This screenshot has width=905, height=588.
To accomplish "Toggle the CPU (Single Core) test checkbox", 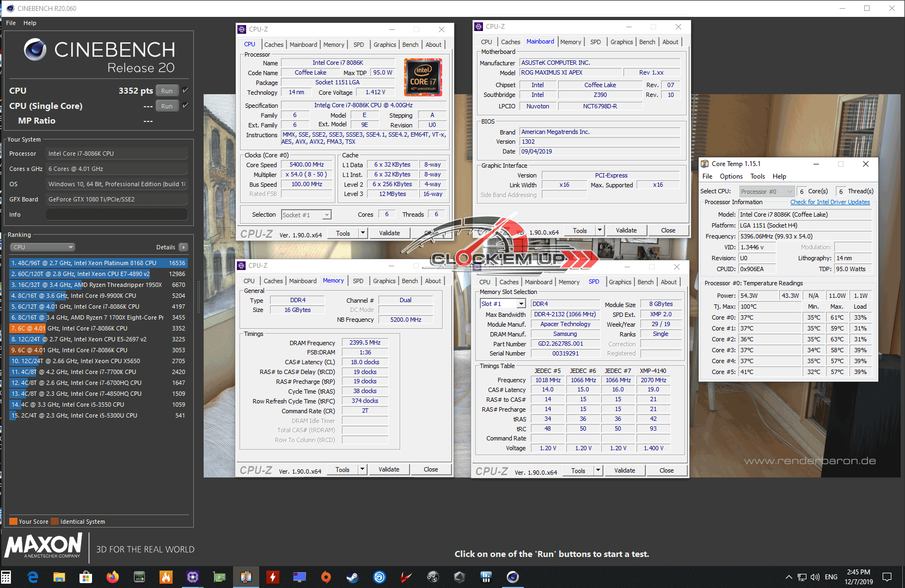I will tap(186, 106).
